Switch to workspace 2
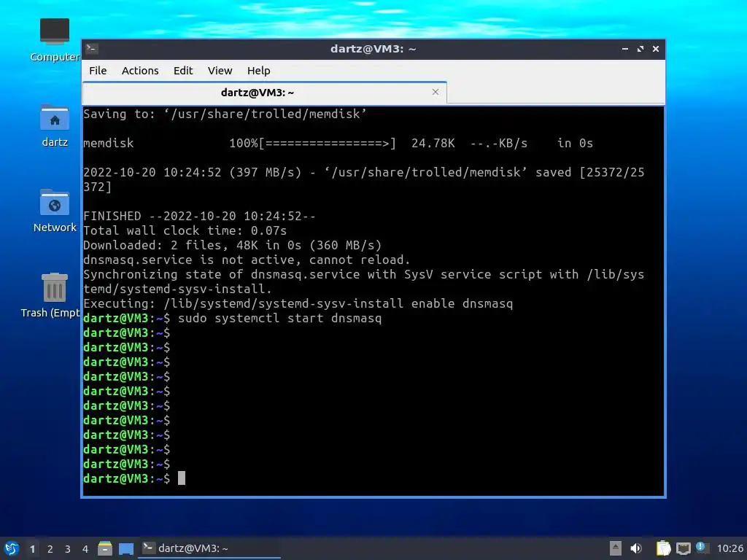Screen dimensions: 747x560 click(x=50, y=549)
